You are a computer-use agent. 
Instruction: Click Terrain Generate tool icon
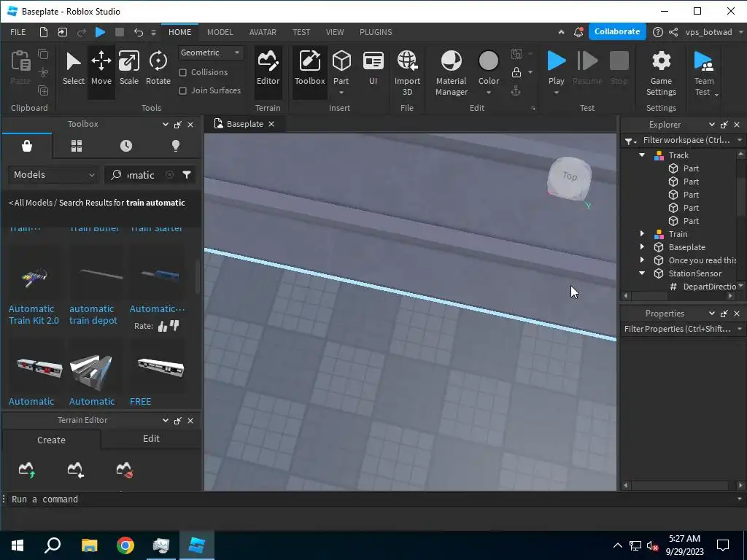tap(27, 470)
